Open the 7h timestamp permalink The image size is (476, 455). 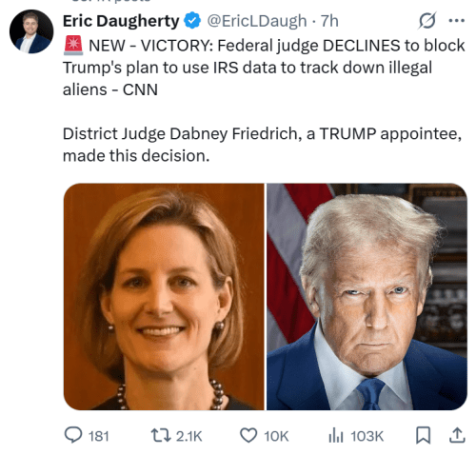(329, 21)
